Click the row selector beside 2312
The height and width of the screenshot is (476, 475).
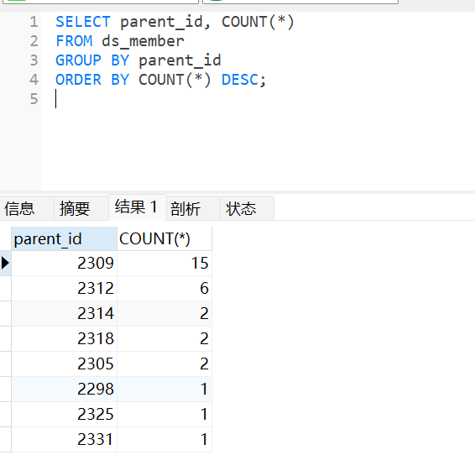[5, 289]
